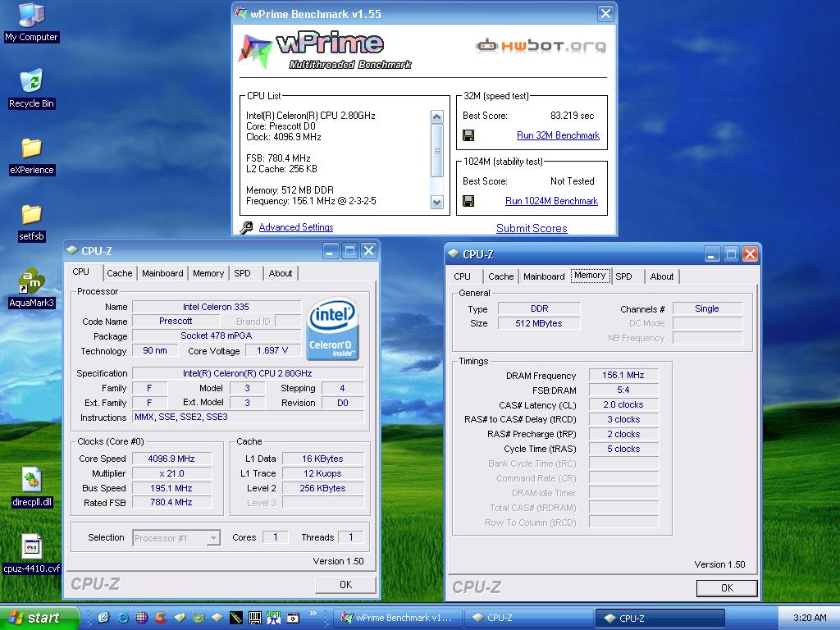Click the HWBOT.org logo

[541, 46]
